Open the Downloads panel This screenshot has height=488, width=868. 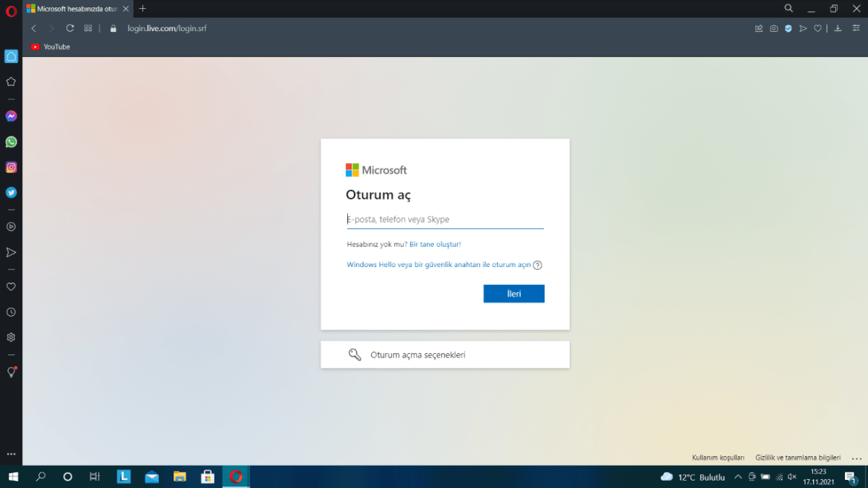point(838,28)
